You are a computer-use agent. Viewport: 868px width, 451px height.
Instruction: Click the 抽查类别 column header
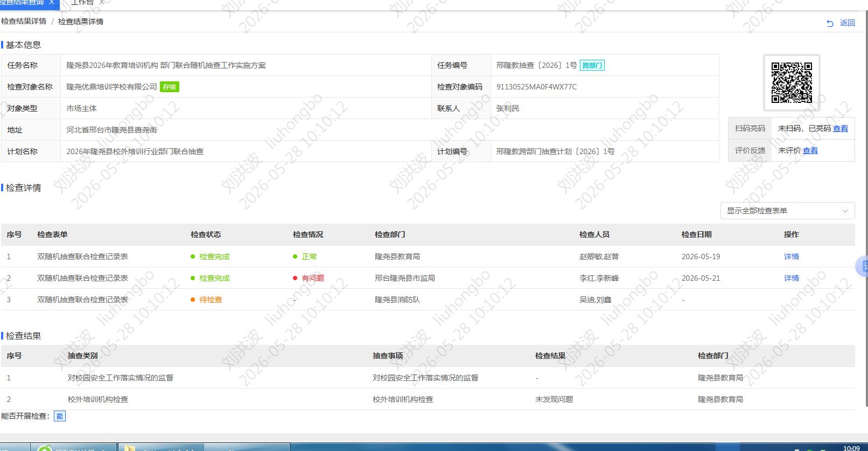point(83,356)
